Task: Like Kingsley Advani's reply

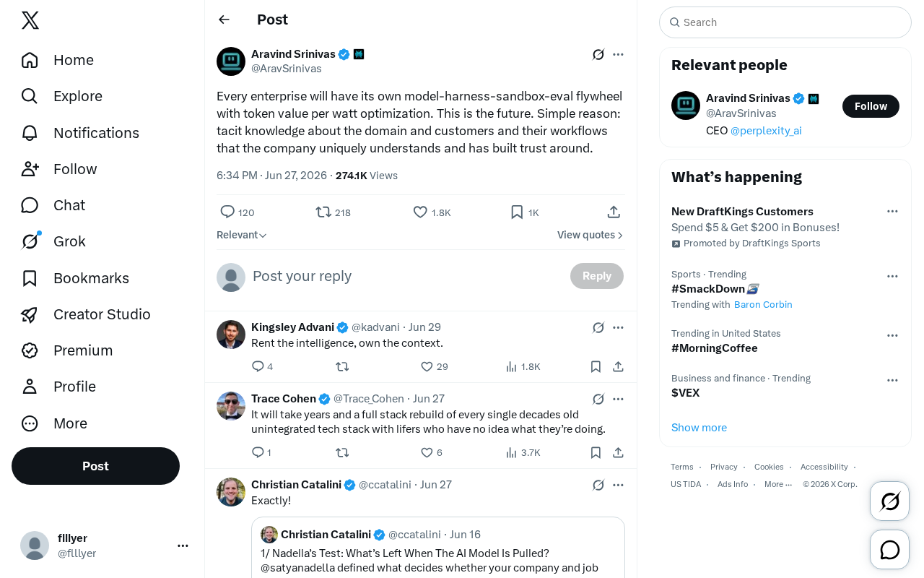Action: (434, 366)
